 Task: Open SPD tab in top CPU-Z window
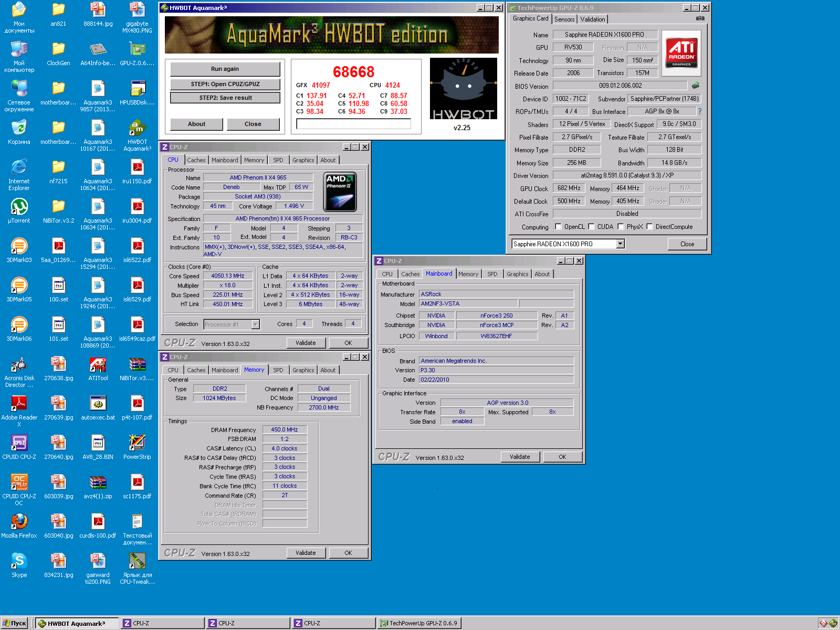click(278, 160)
